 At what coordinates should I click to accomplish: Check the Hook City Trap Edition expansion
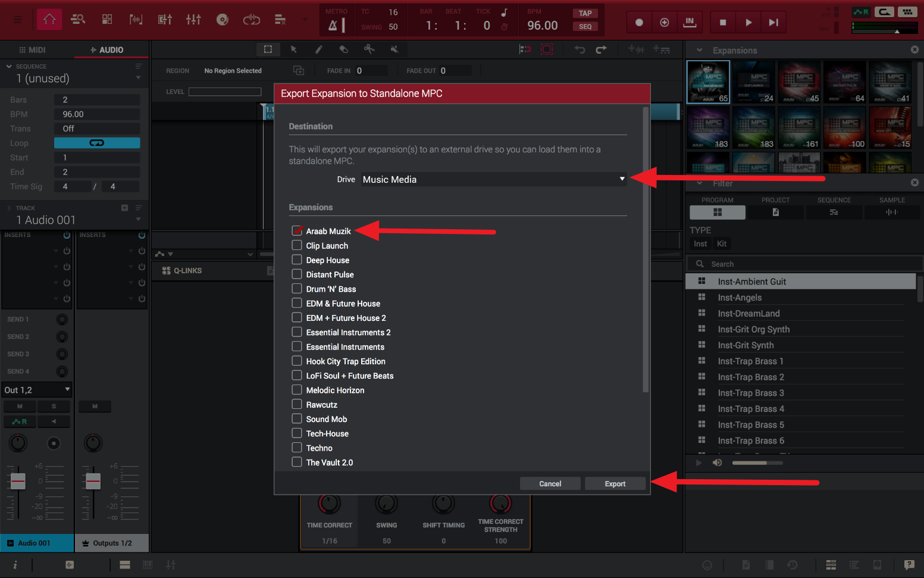297,361
